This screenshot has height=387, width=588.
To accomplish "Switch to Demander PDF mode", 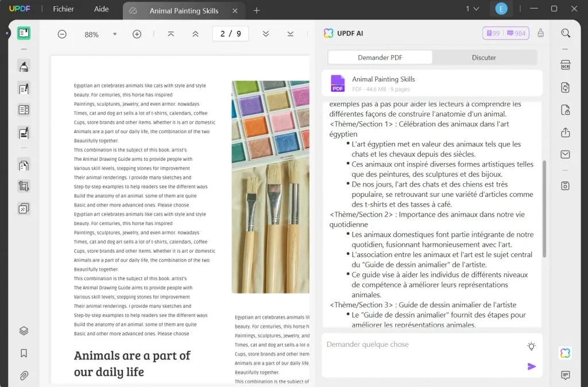I will 380,57.
